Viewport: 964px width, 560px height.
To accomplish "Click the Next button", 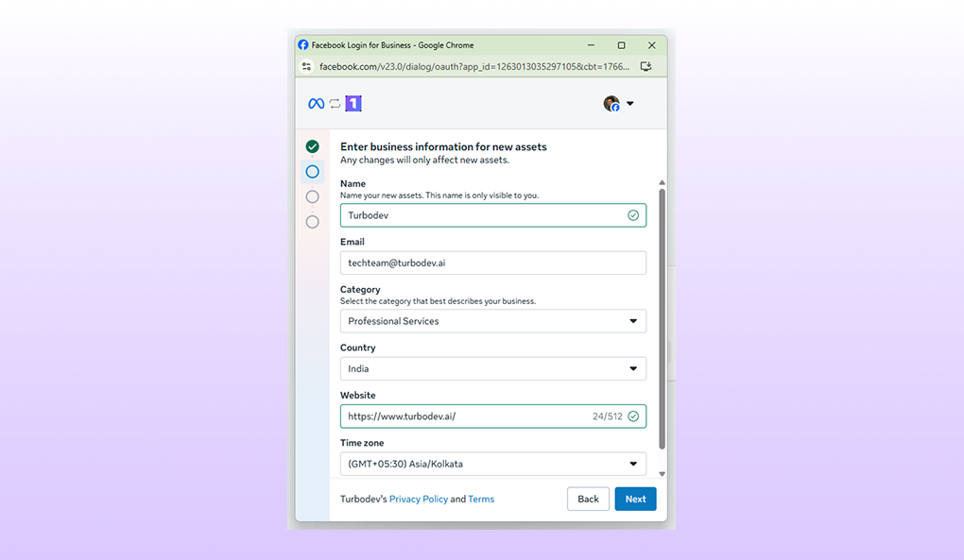I will point(636,500).
